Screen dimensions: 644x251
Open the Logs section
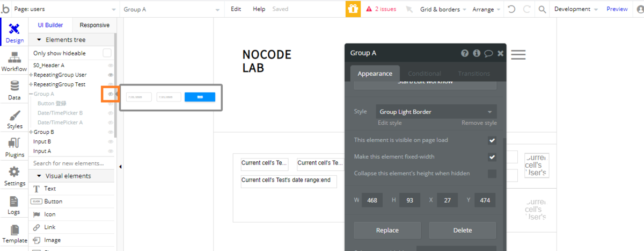click(x=14, y=205)
